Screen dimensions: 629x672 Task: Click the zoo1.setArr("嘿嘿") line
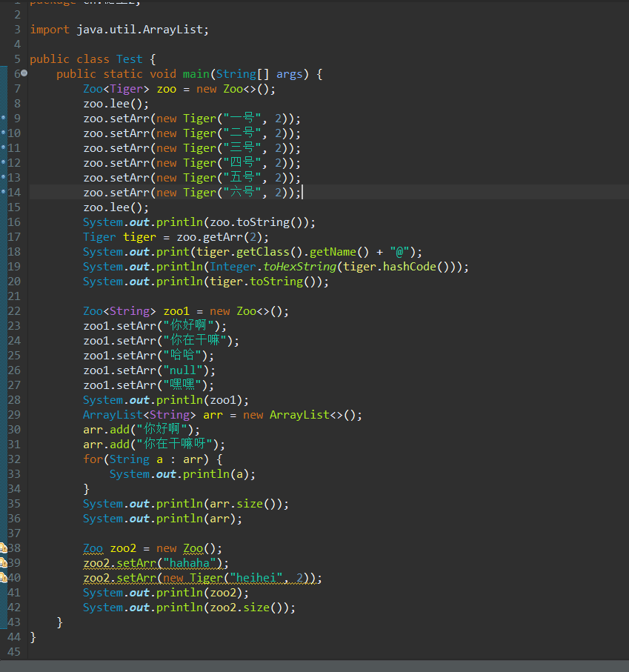point(148,385)
